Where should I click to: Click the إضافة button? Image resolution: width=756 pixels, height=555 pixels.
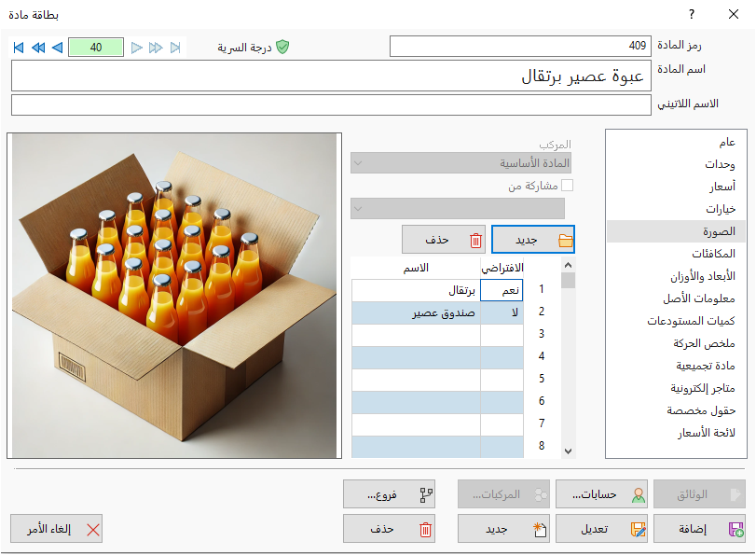[x=699, y=529]
